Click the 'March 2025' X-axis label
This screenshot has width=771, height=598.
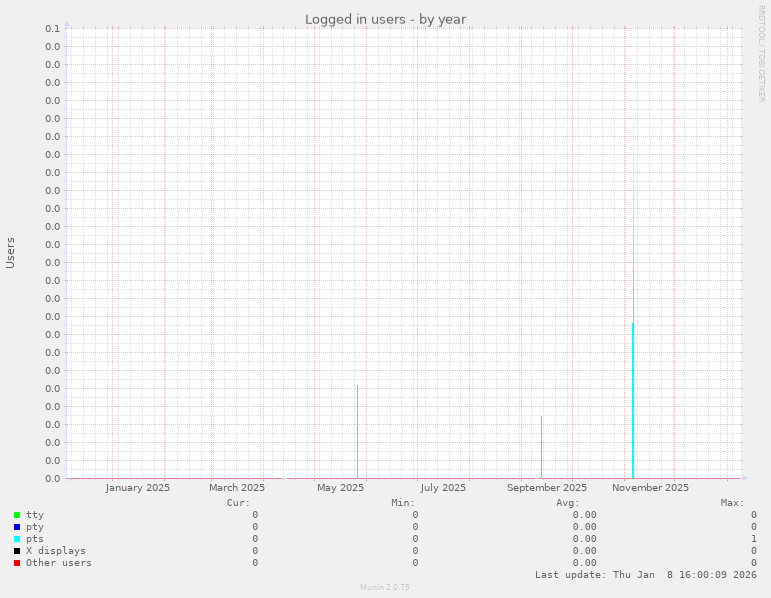(x=237, y=488)
